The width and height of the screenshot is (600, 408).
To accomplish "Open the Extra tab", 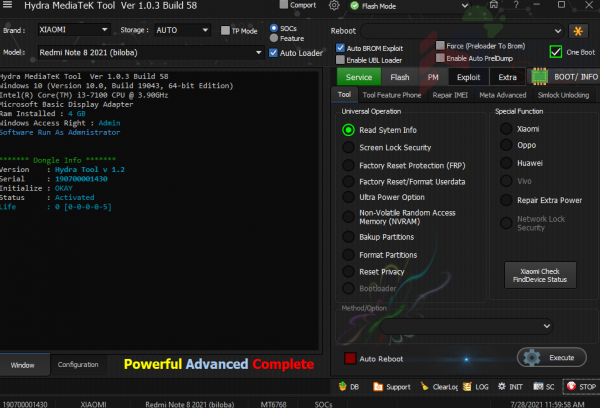I will tap(507, 77).
